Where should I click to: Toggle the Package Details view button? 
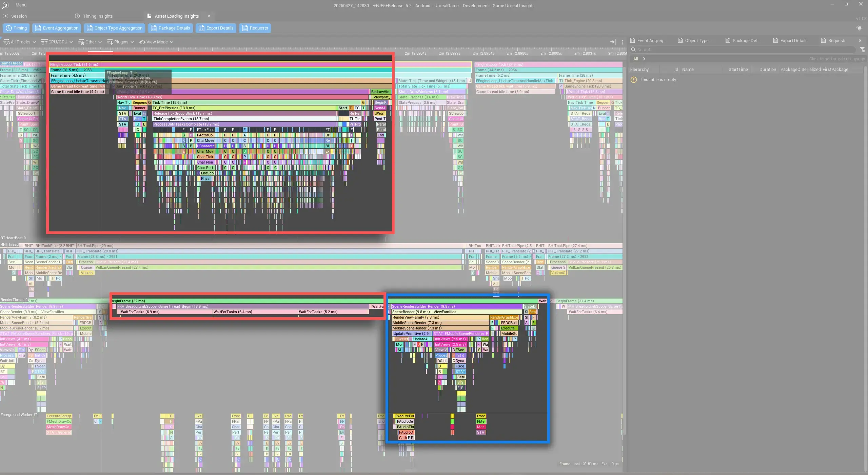170,28
